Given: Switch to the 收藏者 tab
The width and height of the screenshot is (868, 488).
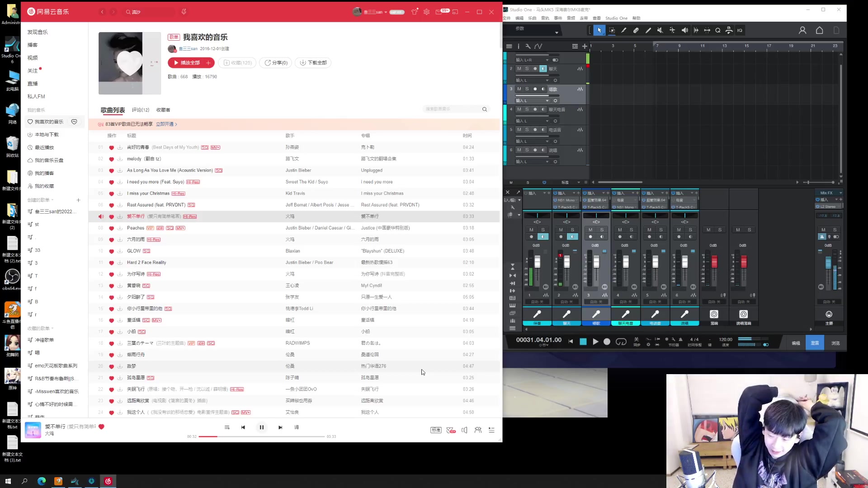Looking at the screenshot, I should 163,110.
